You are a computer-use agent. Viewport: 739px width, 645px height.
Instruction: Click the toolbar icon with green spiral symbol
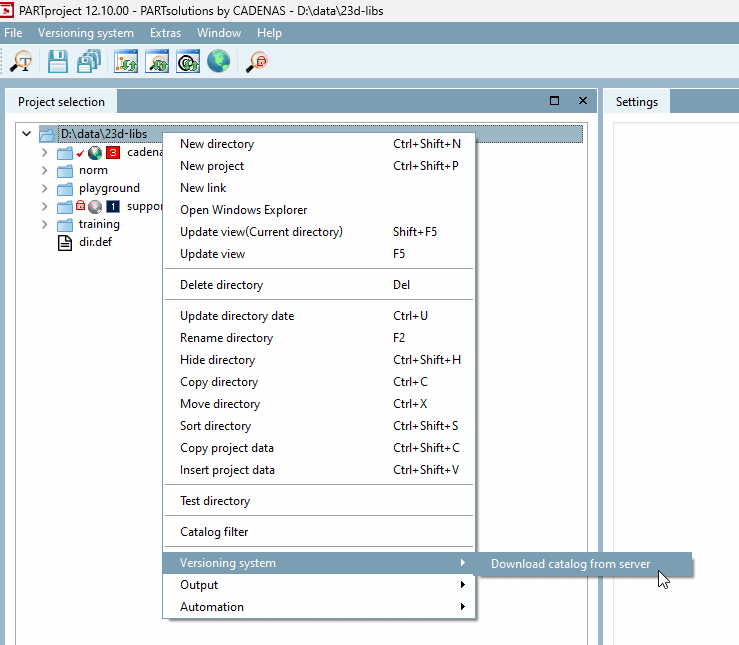tap(188, 62)
